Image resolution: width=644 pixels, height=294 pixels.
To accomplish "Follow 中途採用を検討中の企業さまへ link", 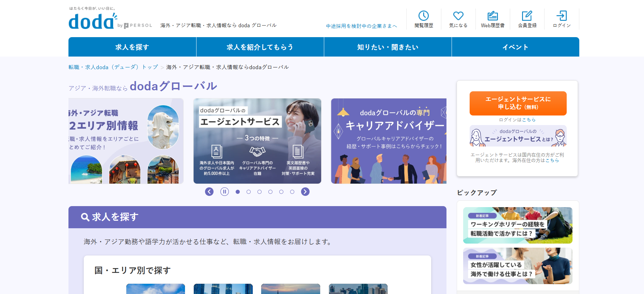I will [x=361, y=26].
